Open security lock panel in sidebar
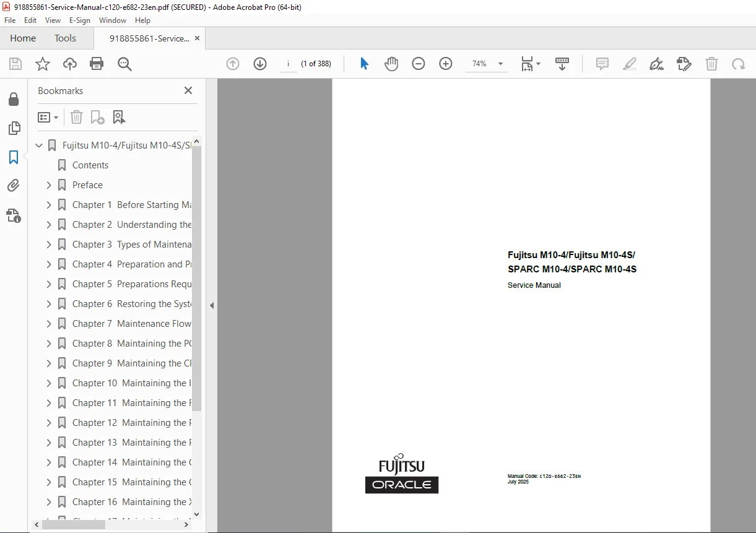This screenshot has width=756, height=533. coord(14,99)
